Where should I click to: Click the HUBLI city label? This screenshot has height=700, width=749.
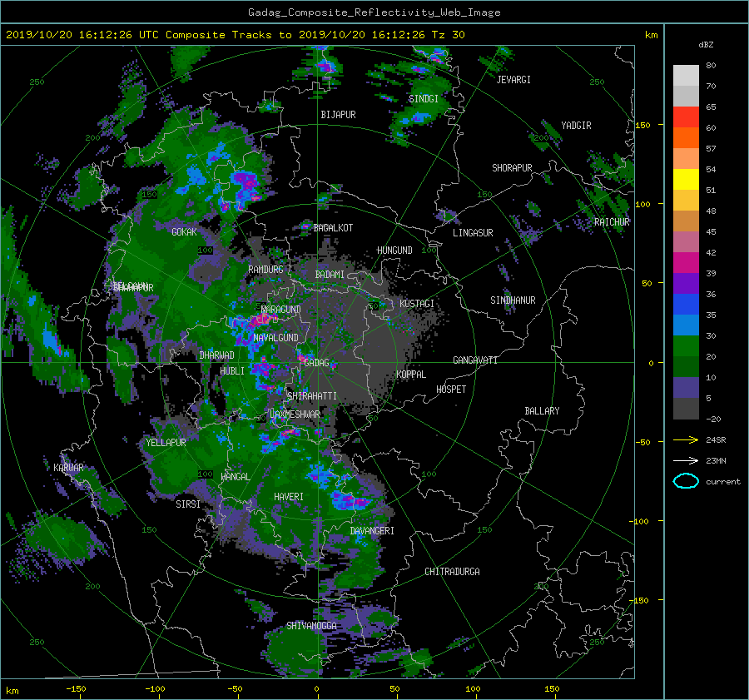point(232,371)
